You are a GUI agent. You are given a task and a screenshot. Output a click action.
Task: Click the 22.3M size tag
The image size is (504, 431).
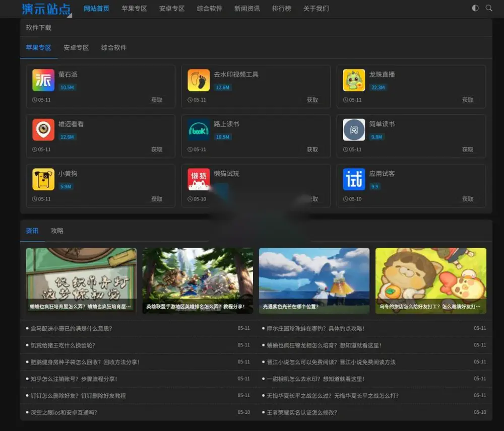point(378,87)
